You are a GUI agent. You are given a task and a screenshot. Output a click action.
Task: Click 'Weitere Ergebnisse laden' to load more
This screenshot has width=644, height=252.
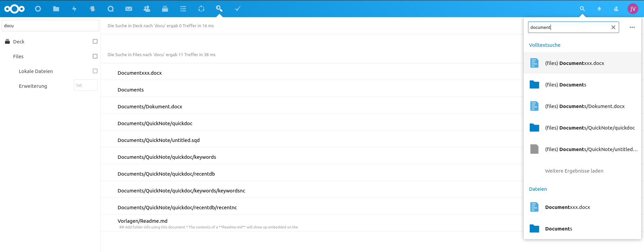tap(574, 171)
